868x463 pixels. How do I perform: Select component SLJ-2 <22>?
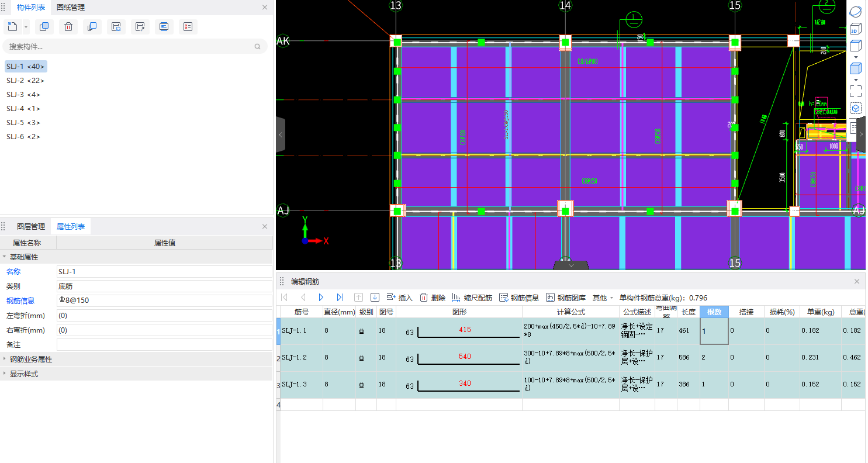[26, 81]
